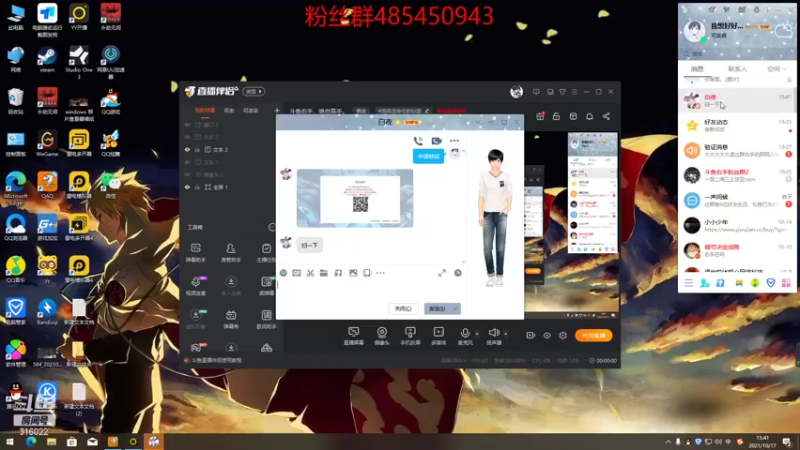This screenshot has height=450, width=800.
Task: Open settings gear beside the orange start button
Action: click(563, 335)
